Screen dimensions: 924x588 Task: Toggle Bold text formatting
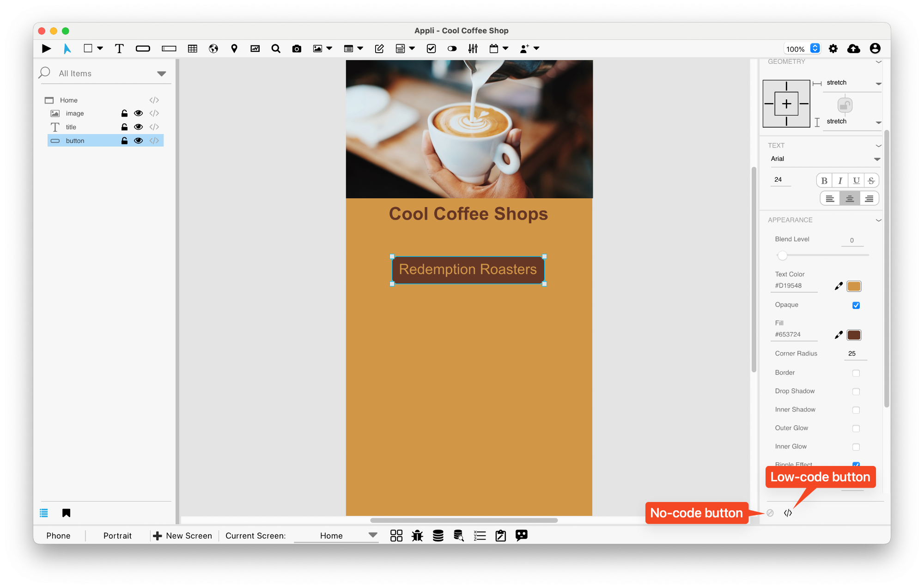pos(824,181)
